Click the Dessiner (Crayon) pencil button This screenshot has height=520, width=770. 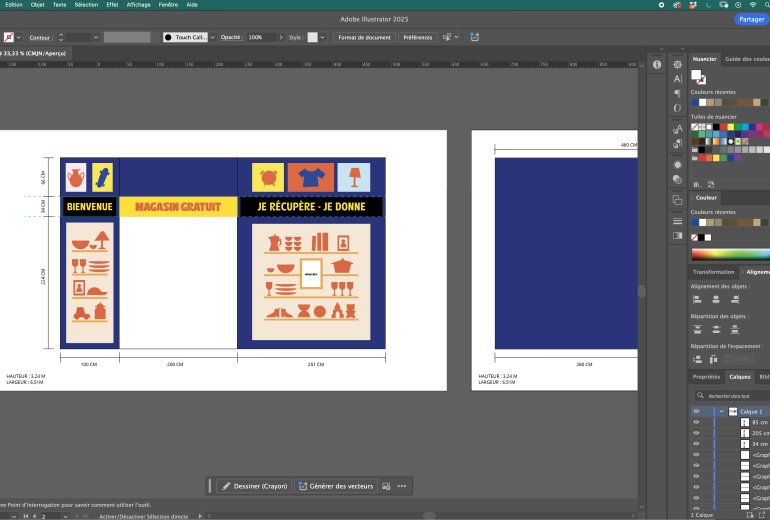coord(254,486)
